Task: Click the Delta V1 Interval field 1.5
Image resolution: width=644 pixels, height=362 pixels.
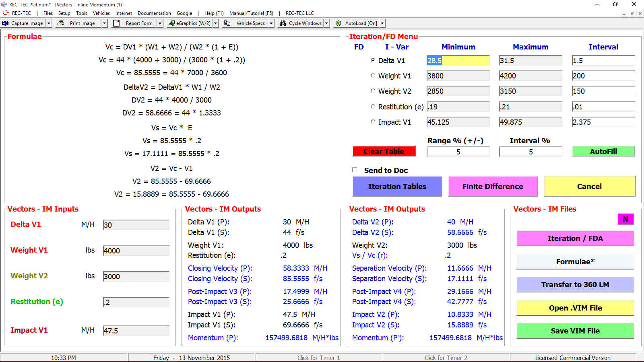Action: tap(603, 60)
